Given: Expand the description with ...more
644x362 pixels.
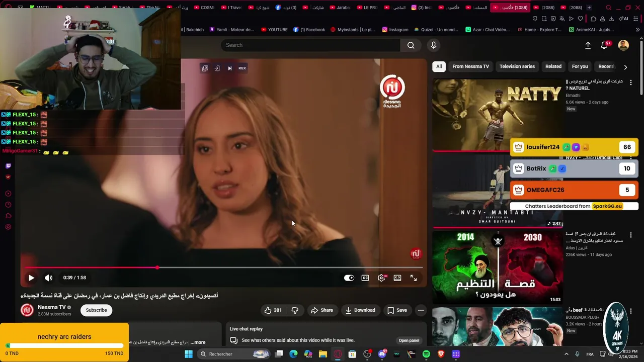Looking at the screenshot, I should pyautogui.click(x=199, y=342).
